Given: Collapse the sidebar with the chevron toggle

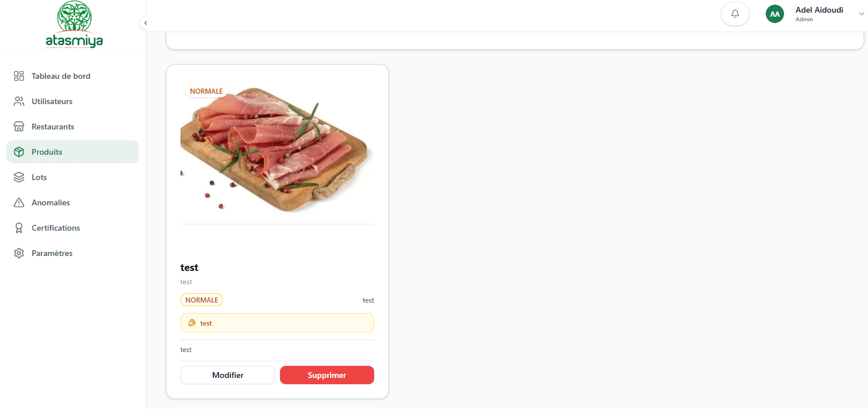Looking at the screenshot, I should tap(145, 23).
